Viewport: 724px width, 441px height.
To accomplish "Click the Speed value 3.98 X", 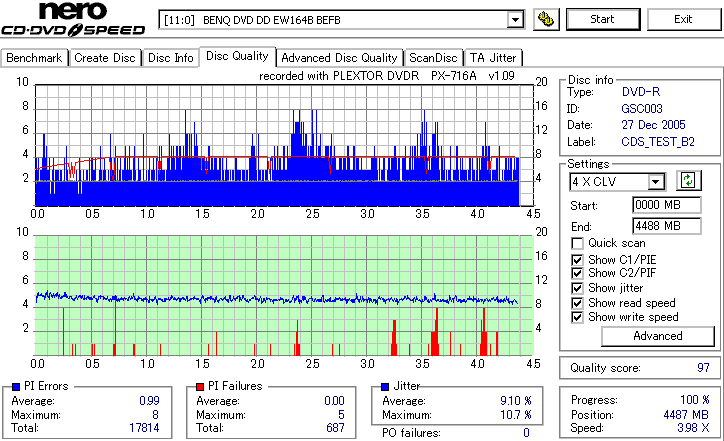I will 693,428.
